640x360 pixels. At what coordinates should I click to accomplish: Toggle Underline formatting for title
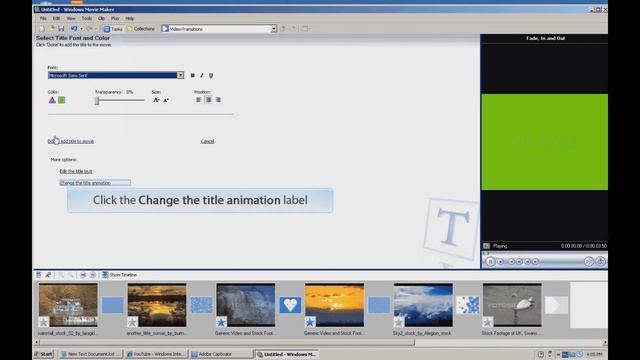(x=211, y=76)
